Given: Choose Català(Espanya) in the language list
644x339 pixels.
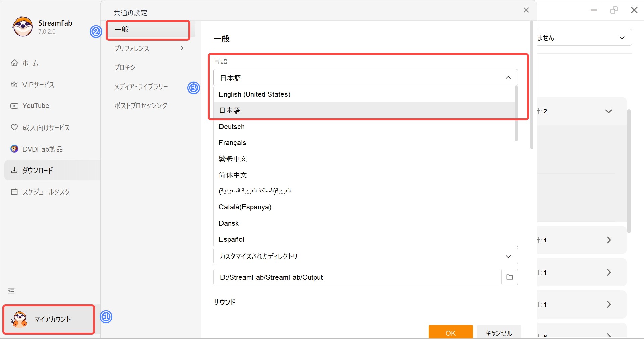Looking at the screenshot, I should tap(364, 207).
